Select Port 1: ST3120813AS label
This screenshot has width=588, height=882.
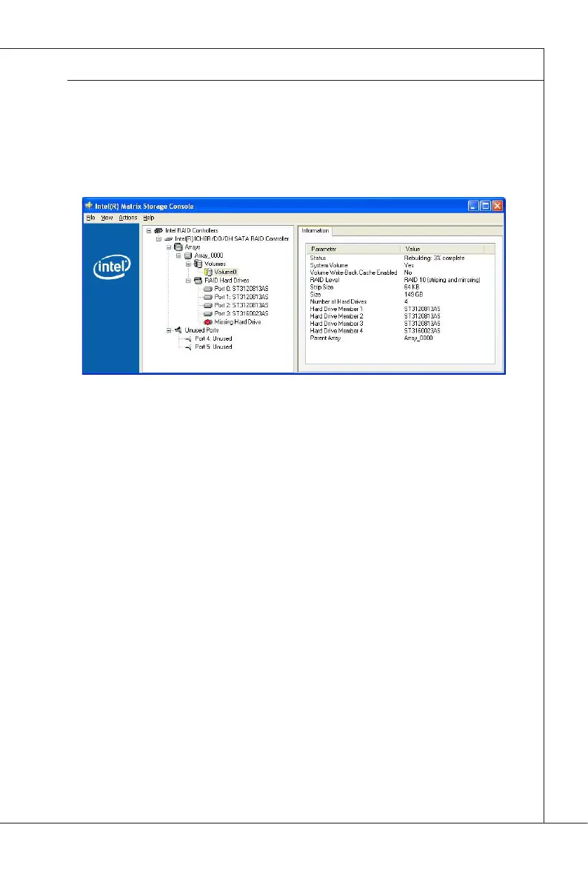(x=241, y=297)
